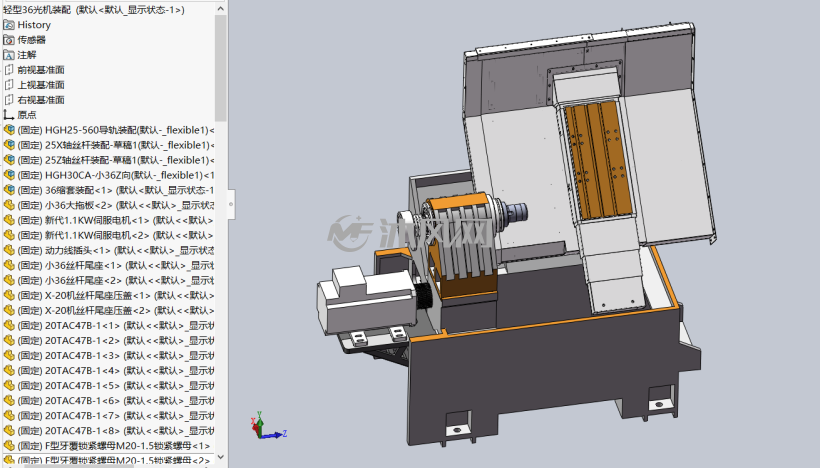Click the 动力线插头<1> part icon
820x468 pixels.
(x=8, y=250)
